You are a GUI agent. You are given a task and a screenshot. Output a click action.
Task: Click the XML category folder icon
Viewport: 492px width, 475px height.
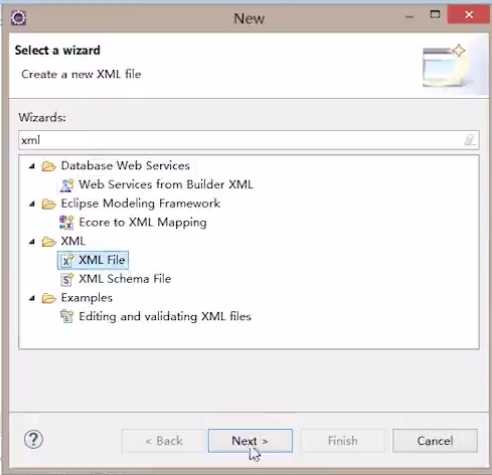(x=49, y=241)
